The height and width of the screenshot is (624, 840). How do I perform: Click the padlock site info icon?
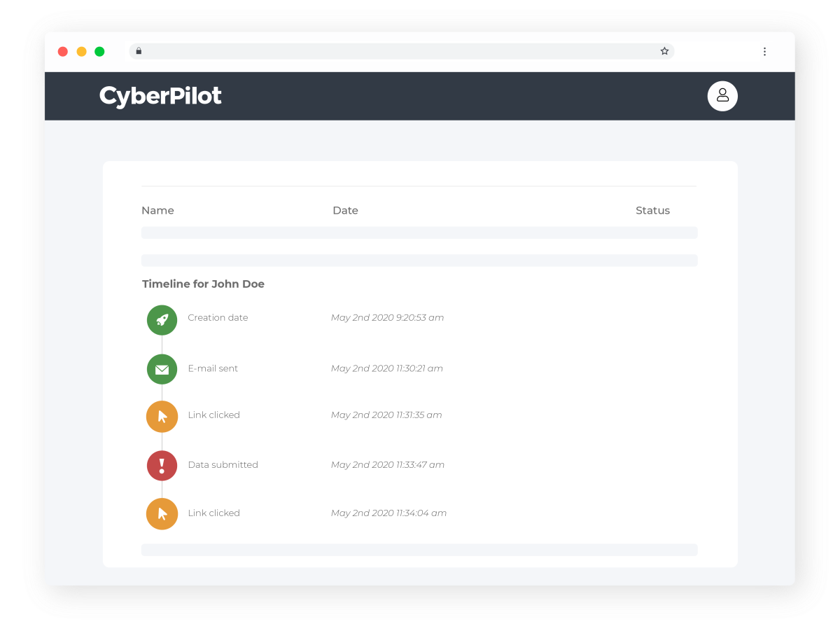[x=139, y=51]
